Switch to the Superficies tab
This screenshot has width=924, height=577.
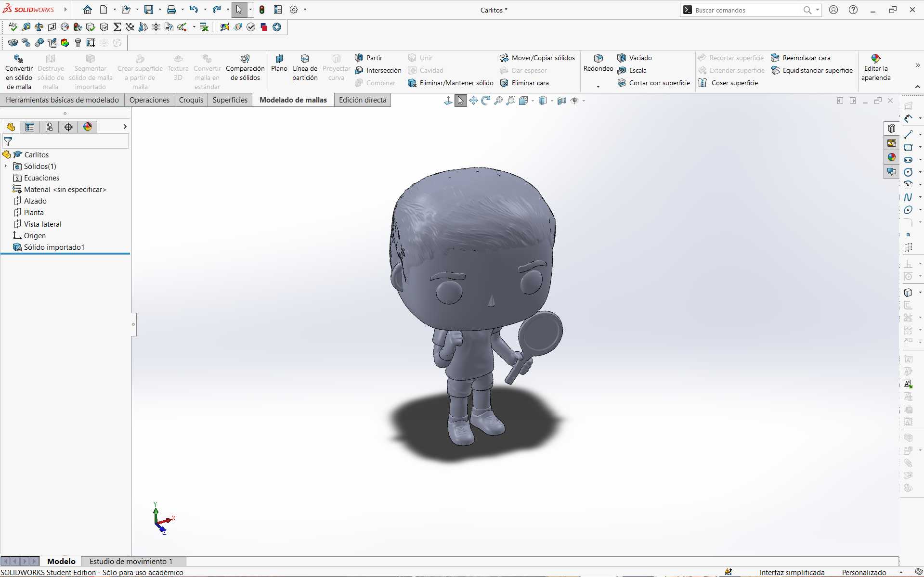click(230, 100)
